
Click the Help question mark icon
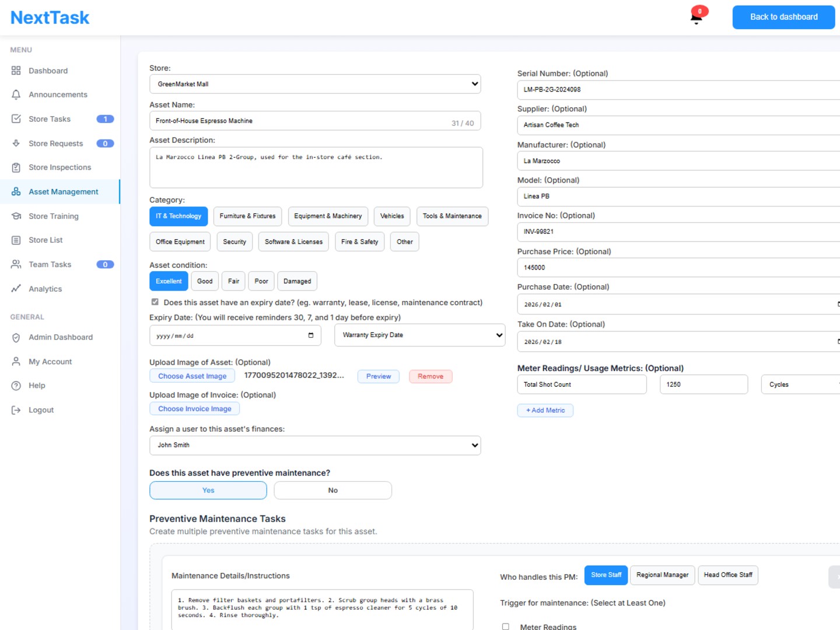pos(16,386)
